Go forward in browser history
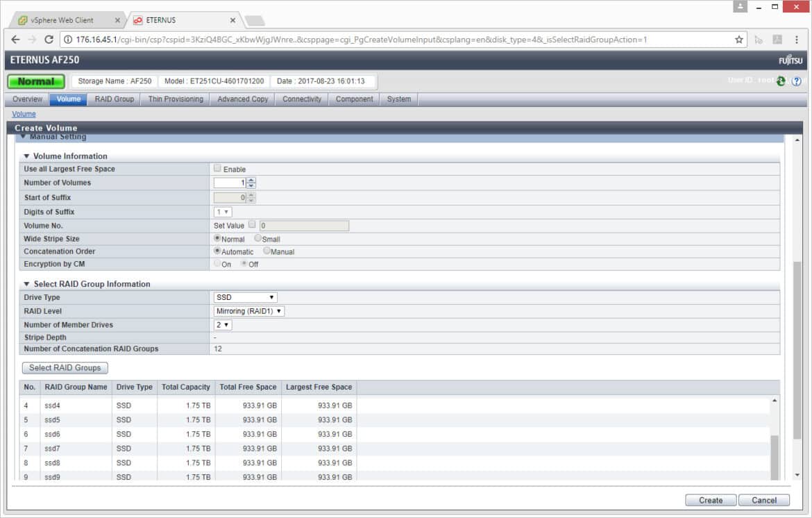Image resolution: width=812 pixels, height=518 pixels. point(32,40)
